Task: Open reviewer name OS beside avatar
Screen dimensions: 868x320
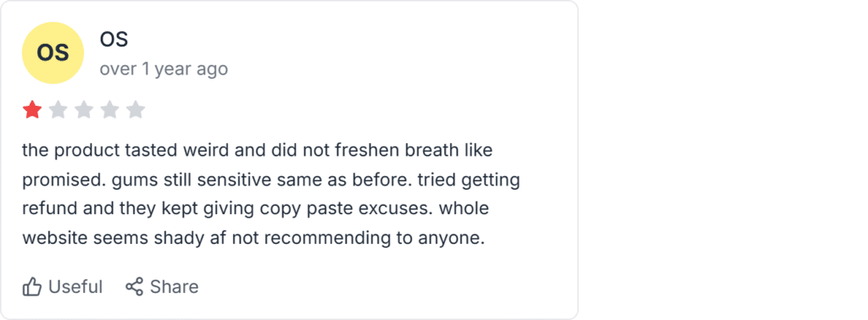Action: [114, 39]
